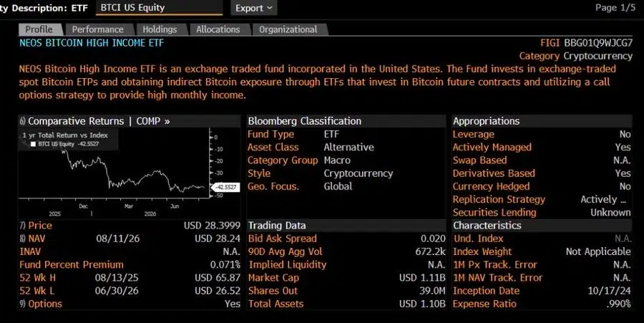The width and height of the screenshot is (644, 323).
Task: Click the Category Cryptocurrency label
Action: coord(575,56)
